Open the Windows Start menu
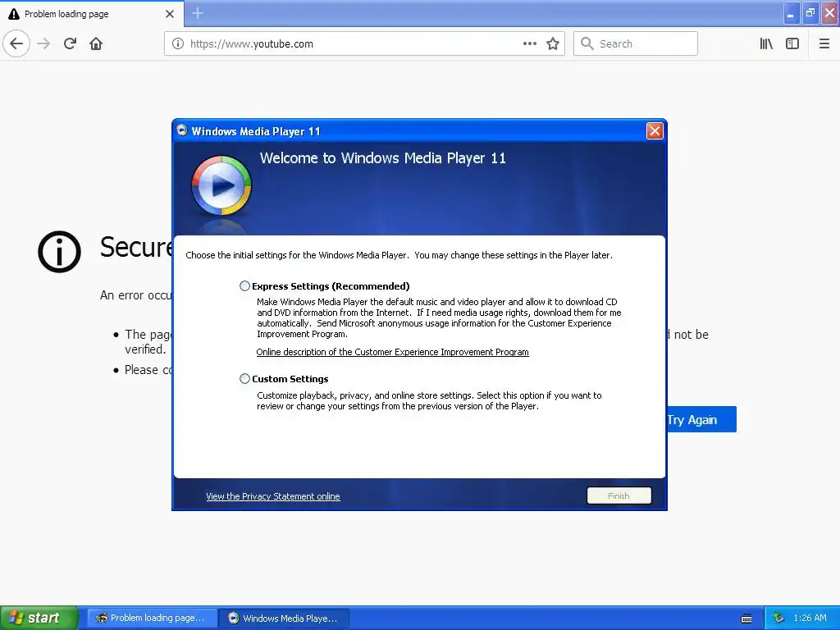Image resolution: width=840 pixels, height=630 pixels. coord(39,618)
